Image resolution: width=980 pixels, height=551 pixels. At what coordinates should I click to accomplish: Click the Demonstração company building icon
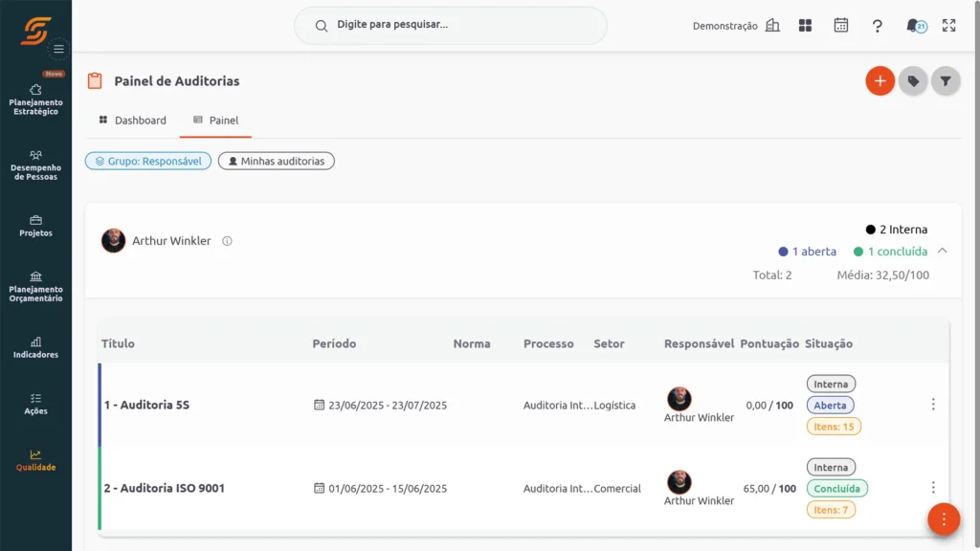click(773, 25)
